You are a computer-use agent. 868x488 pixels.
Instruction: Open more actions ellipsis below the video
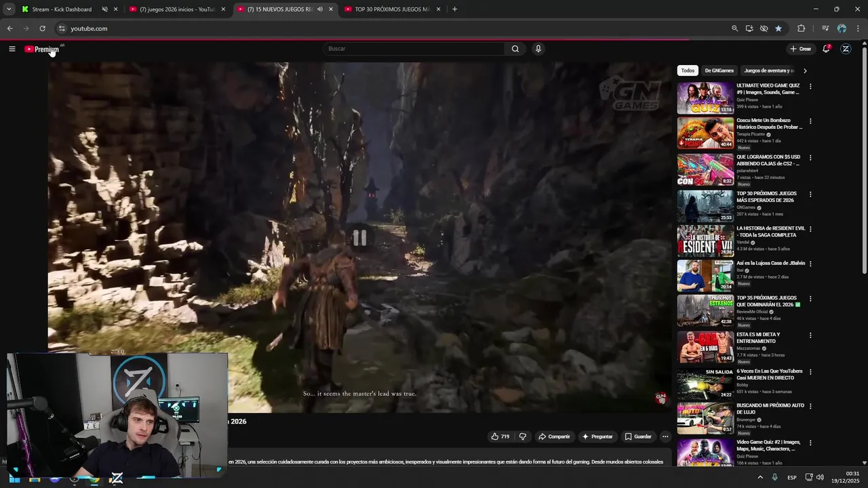pyautogui.click(x=665, y=436)
